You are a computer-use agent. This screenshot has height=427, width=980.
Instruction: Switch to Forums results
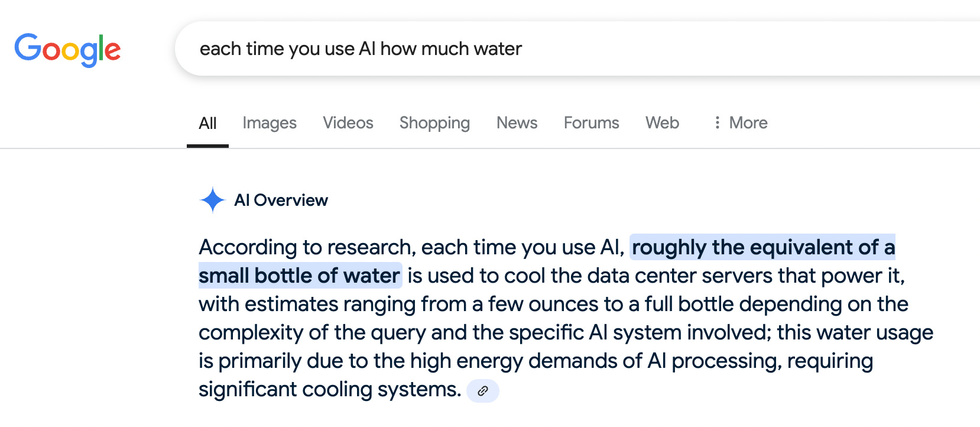point(591,123)
